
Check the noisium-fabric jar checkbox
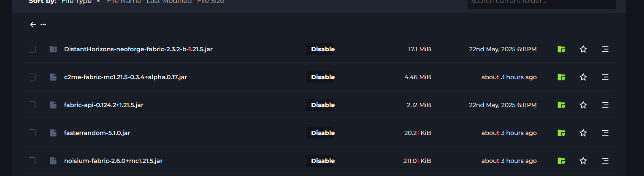tap(32, 161)
